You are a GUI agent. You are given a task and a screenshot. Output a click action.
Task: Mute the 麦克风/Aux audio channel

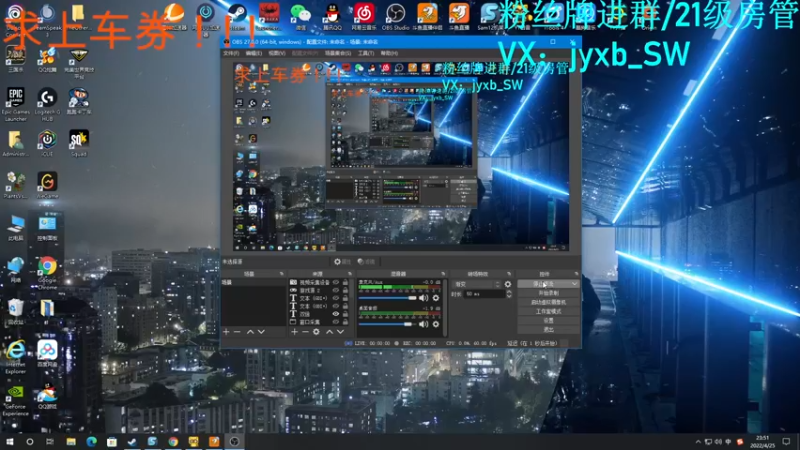coord(423,298)
